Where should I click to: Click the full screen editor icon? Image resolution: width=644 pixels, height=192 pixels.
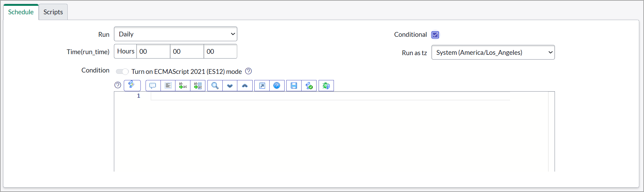click(262, 86)
